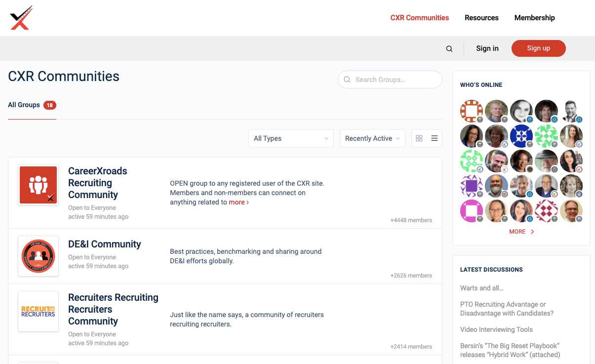
Task: Switch to list view layout
Action: click(435, 139)
